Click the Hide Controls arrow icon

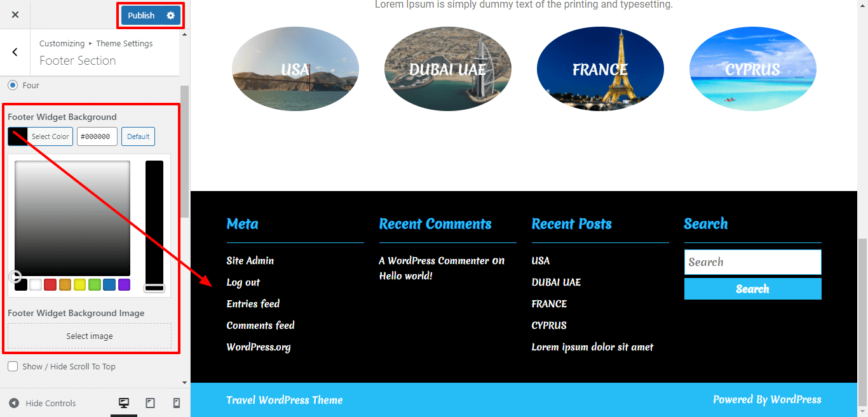click(x=15, y=402)
